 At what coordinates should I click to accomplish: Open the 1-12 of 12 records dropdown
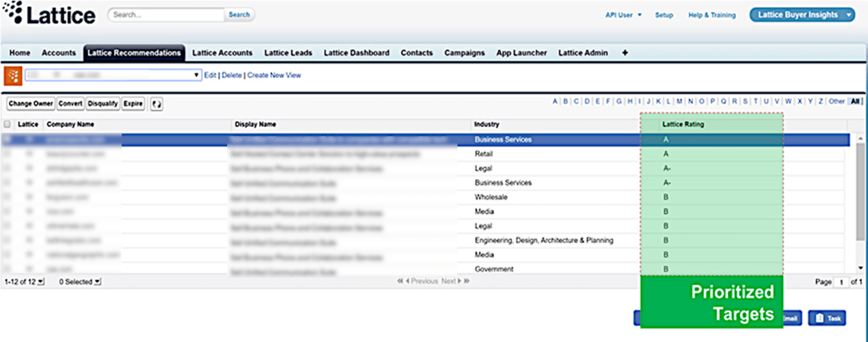[x=24, y=282]
